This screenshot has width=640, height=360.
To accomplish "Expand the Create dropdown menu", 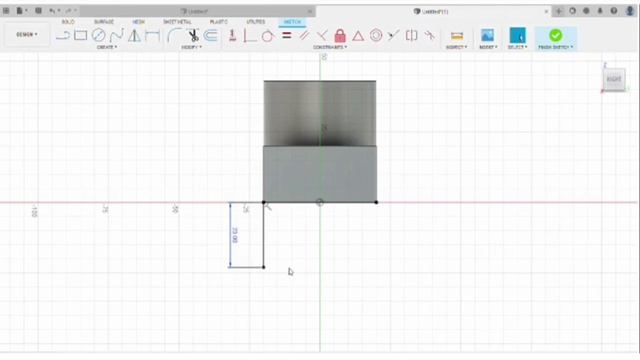I will [x=107, y=47].
